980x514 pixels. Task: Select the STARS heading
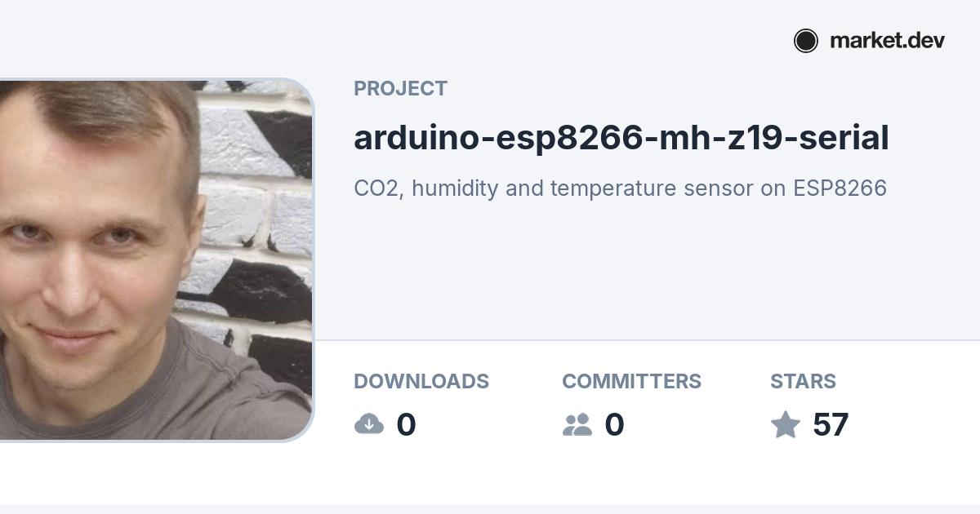point(803,381)
